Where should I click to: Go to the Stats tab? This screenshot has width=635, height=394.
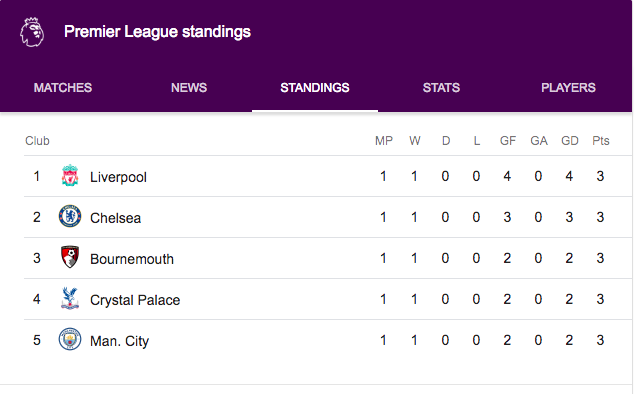click(441, 88)
